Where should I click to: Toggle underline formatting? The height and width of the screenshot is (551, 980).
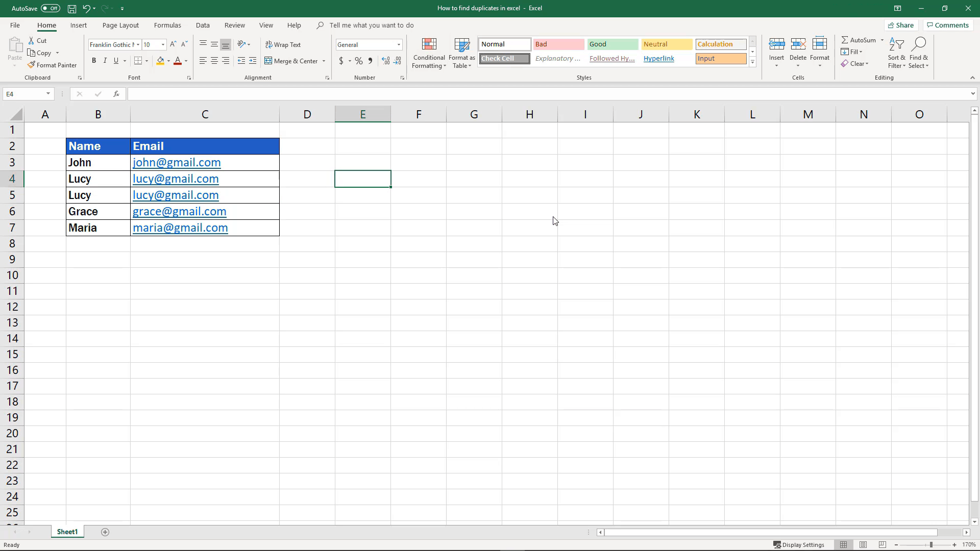[116, 61]
